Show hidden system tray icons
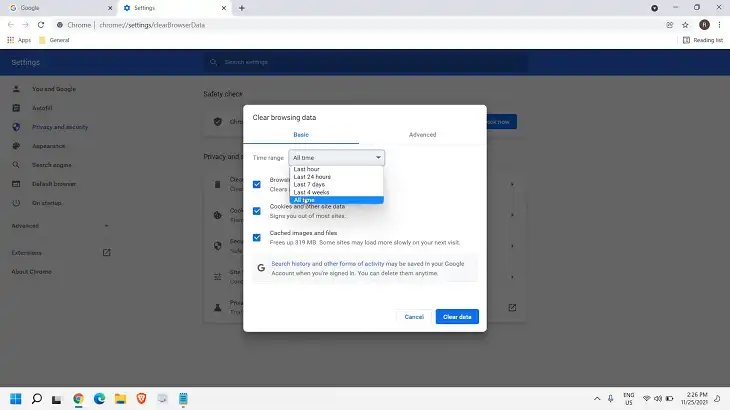The width and height of the screenshot is (730, 410). (597, 399)
